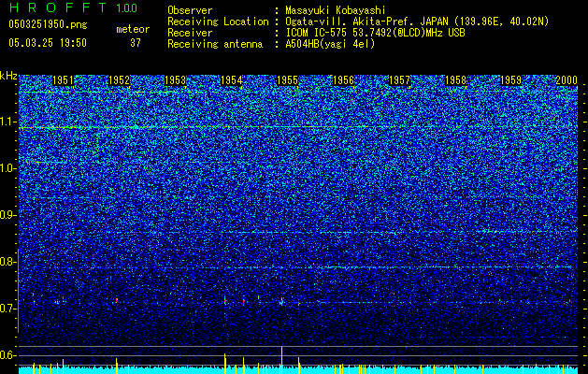The height and width of the screenshot is (374, 588).
Task: Click the red meteor echo near 1952
Action: (x=117, y=300)
